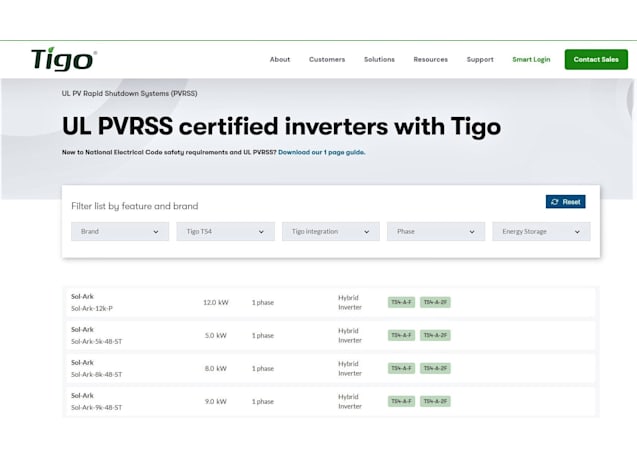Image resolution: width=637 pixels, height=476 pixels.
Task: Click the 'Filter list by feature and brand' label
Action: (x=134, y=206)
